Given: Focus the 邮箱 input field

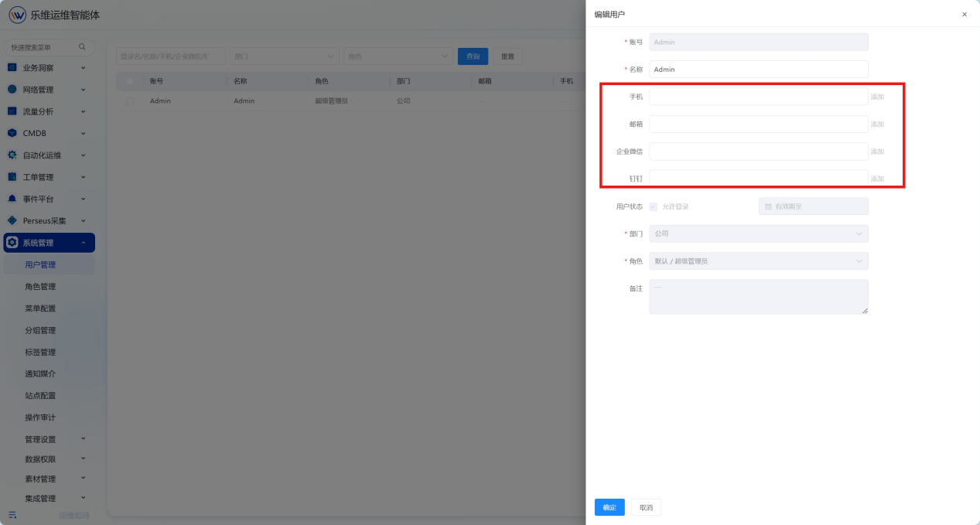Looking at the screenshot, I should (x=759, y=124).
